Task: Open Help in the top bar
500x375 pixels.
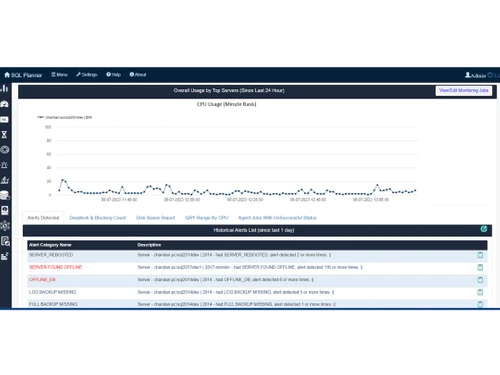Action: (x=113, y=75)
